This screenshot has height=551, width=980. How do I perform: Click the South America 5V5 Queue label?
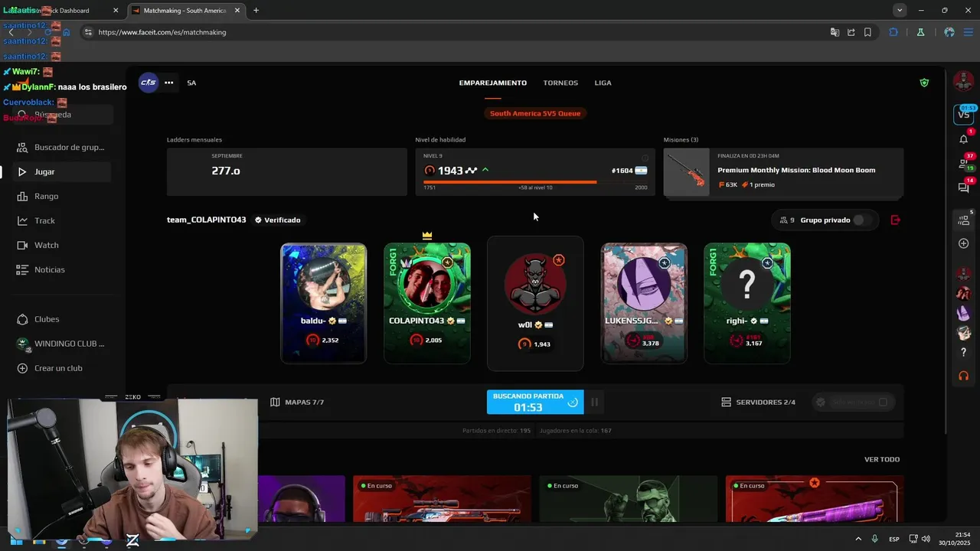(535, 113)
